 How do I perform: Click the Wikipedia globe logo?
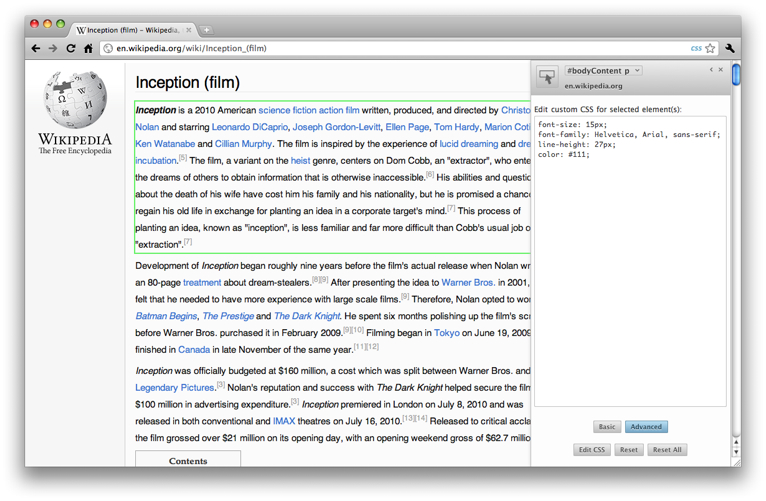coord(75,100)
